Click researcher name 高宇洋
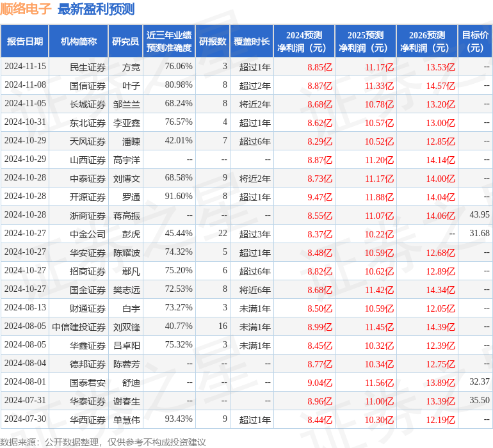The height and width of the screenshot is (448, 493). (x=127, y=160)
